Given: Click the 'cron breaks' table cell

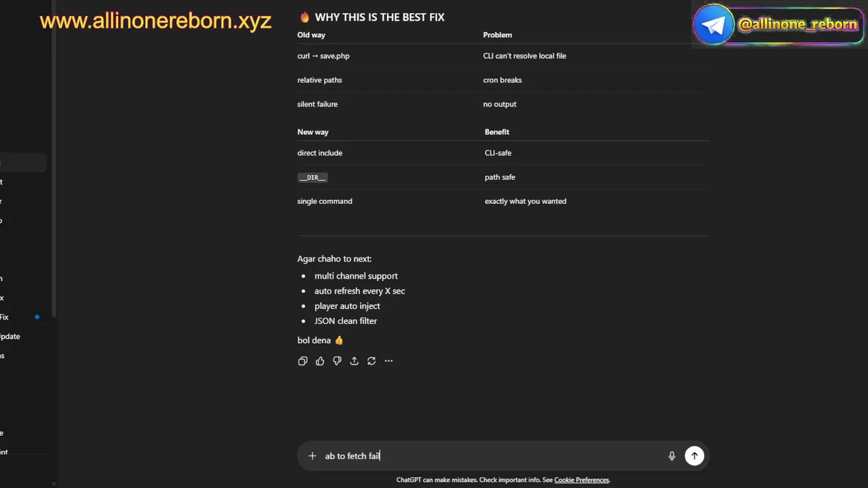Looking at the screenshot, I should click(502, 80).
